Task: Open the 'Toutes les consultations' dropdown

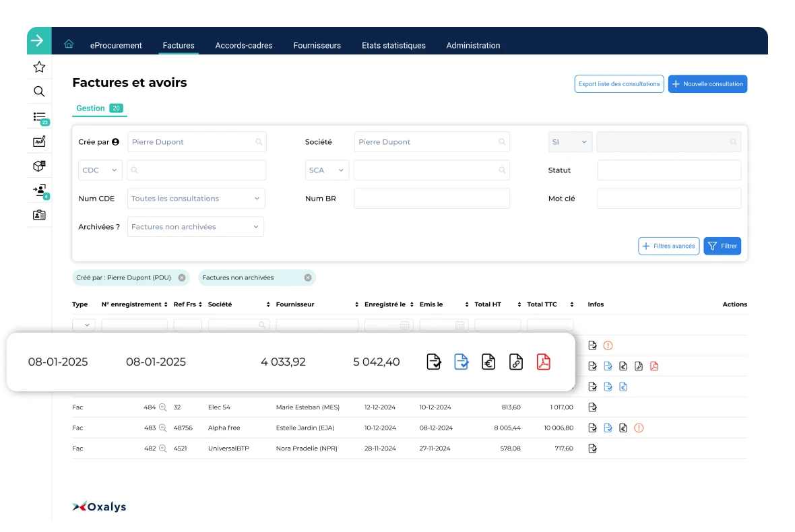Action: (x=195, y=199)
